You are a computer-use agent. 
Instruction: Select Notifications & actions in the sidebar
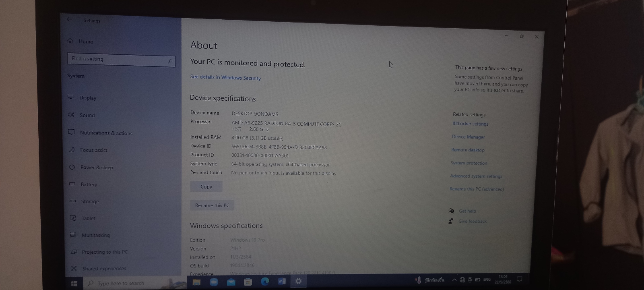point(100,133)
